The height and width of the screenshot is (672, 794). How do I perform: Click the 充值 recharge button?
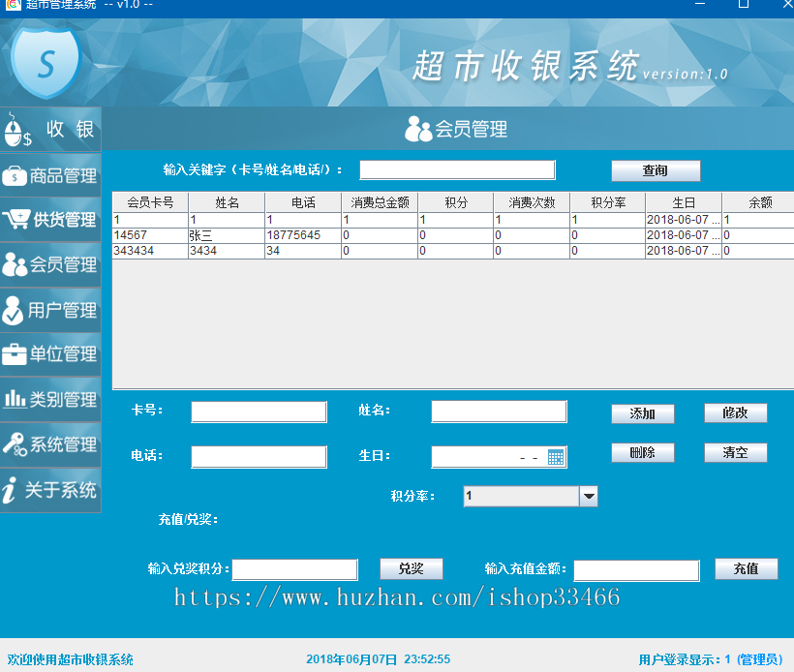tap(746, 569)
